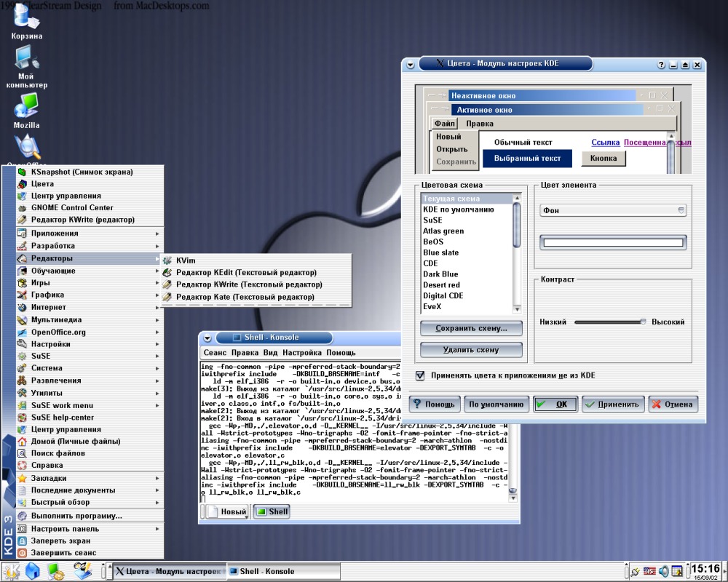Select Blue slate color scheme
Image resolution: width=728 pixels, height=582 pixels.
point(466,252)
